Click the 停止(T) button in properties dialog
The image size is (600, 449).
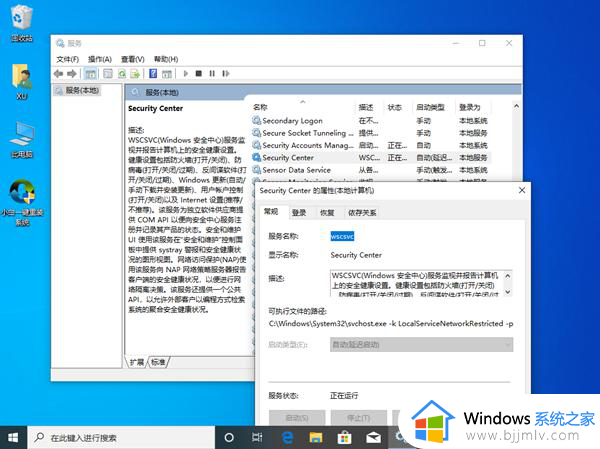point(359,418)
